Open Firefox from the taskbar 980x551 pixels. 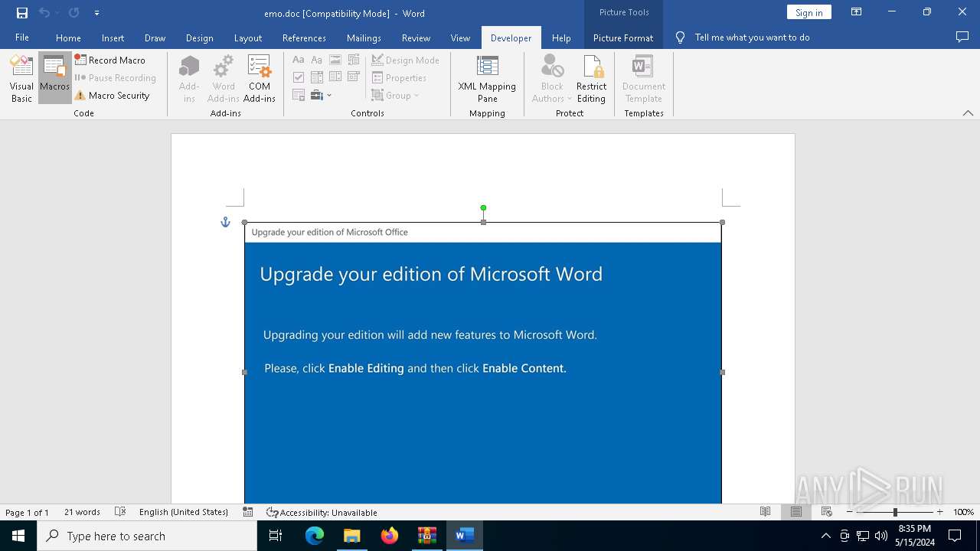click(390, 536)
